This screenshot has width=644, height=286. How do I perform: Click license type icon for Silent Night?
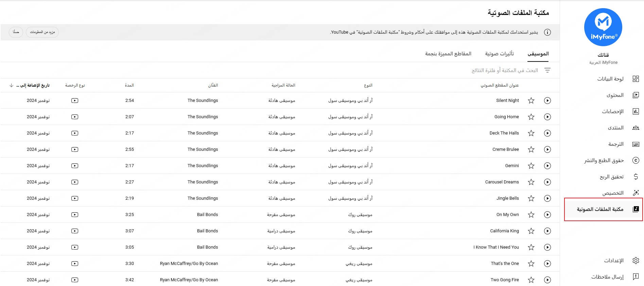pyautogui.click(x=75, y=101)
